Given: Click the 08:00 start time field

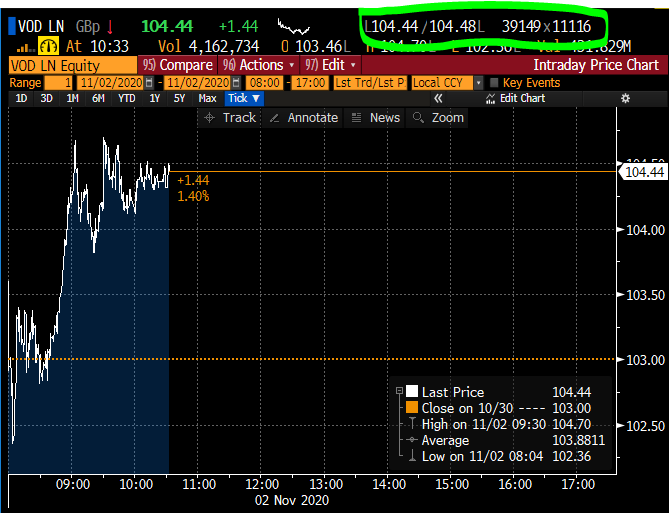Looking at the screenshot, I should pos(265,82).
